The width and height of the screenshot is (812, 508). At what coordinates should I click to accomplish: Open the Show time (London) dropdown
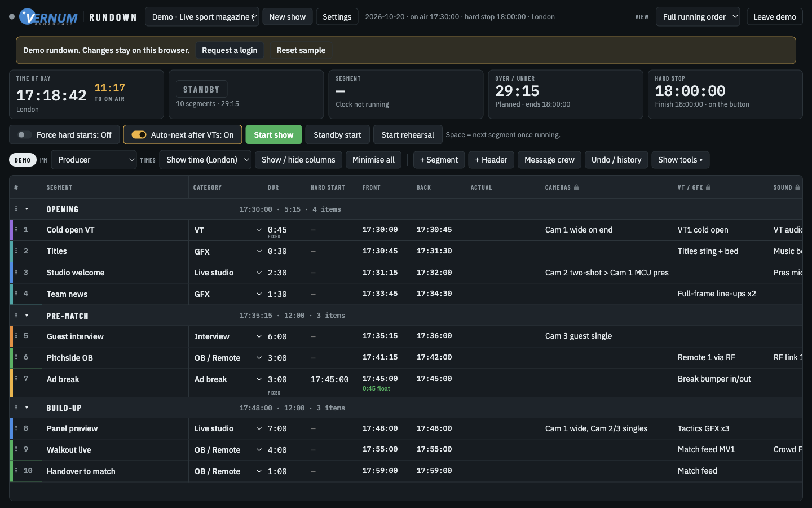[x=205, y=160]
